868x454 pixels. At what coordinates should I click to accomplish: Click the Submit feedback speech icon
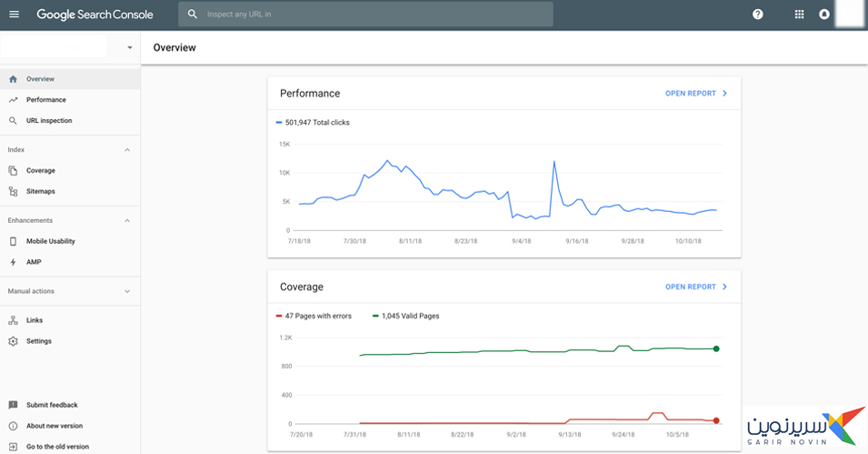point(14,405)
